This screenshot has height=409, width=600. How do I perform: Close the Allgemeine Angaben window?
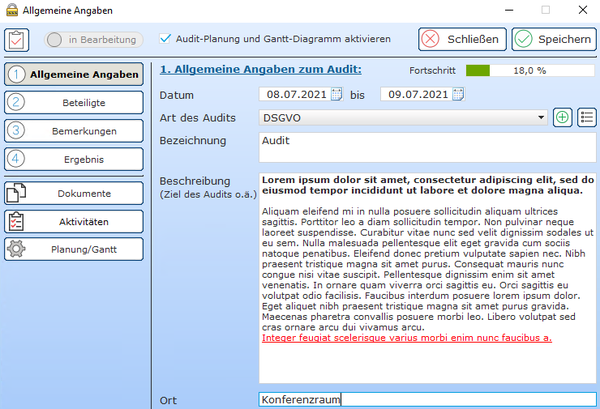[x=583, y=10]
